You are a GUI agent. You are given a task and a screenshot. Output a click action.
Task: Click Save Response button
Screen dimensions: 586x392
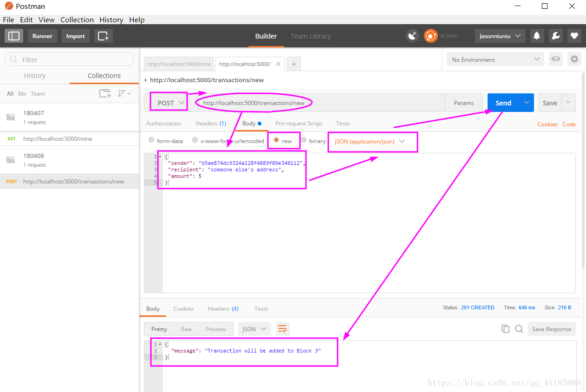pos(552,329)
